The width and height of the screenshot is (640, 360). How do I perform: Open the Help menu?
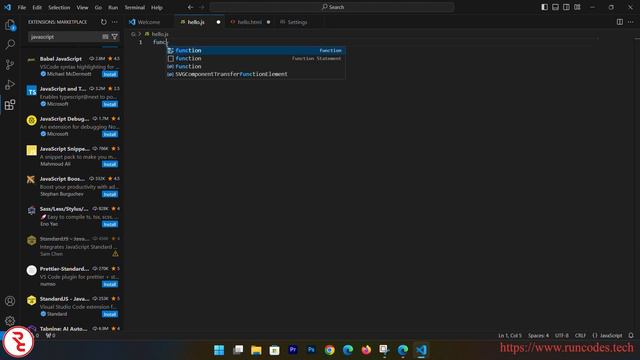(157, 7)
